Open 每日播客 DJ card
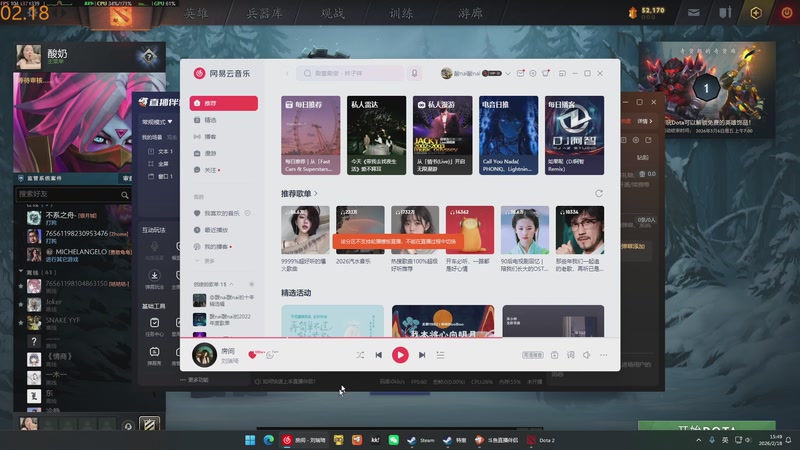This screenshot has height=450, width=800. click(574, 135)
